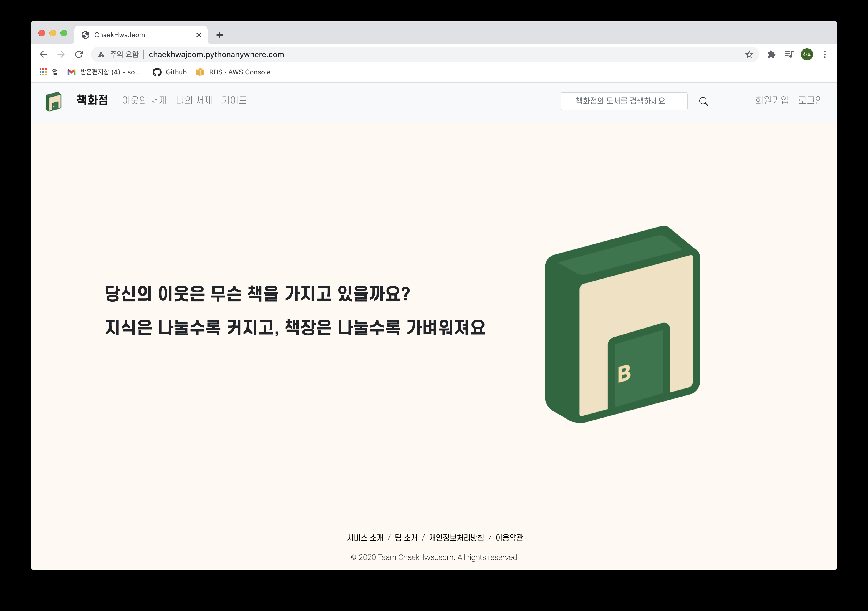Open a new tab with the plus button
868x611 pixels.
pyautogui.click(x=220, y=35)
